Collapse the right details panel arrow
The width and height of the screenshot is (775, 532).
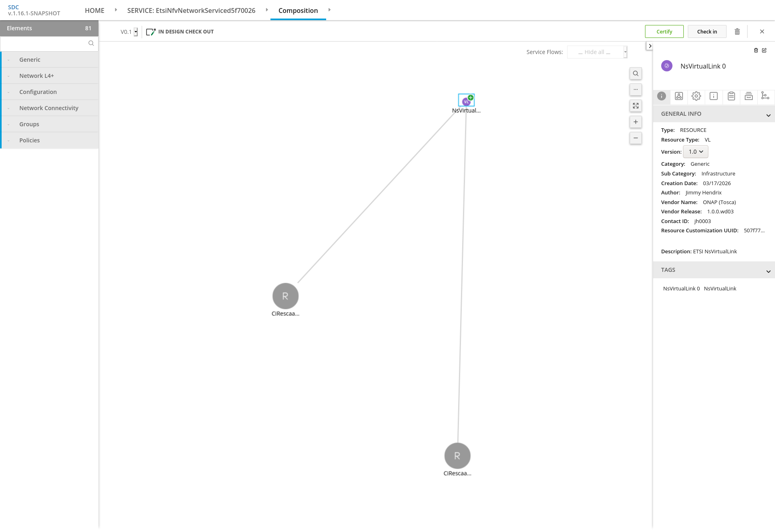click(x=650, y=46)
